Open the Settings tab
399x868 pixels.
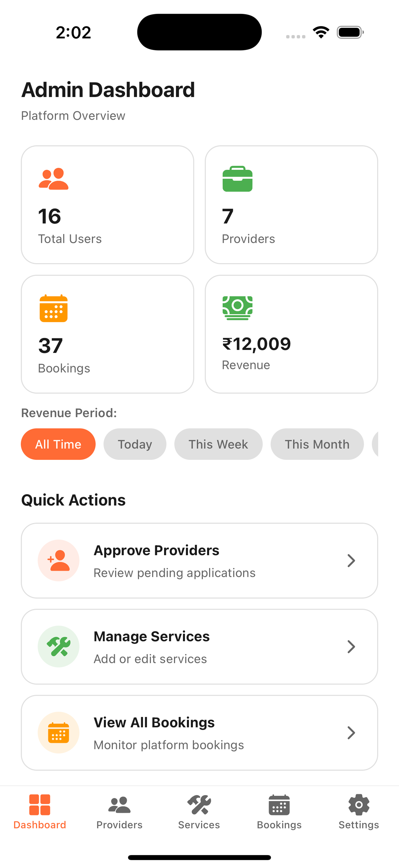point(359,812)
